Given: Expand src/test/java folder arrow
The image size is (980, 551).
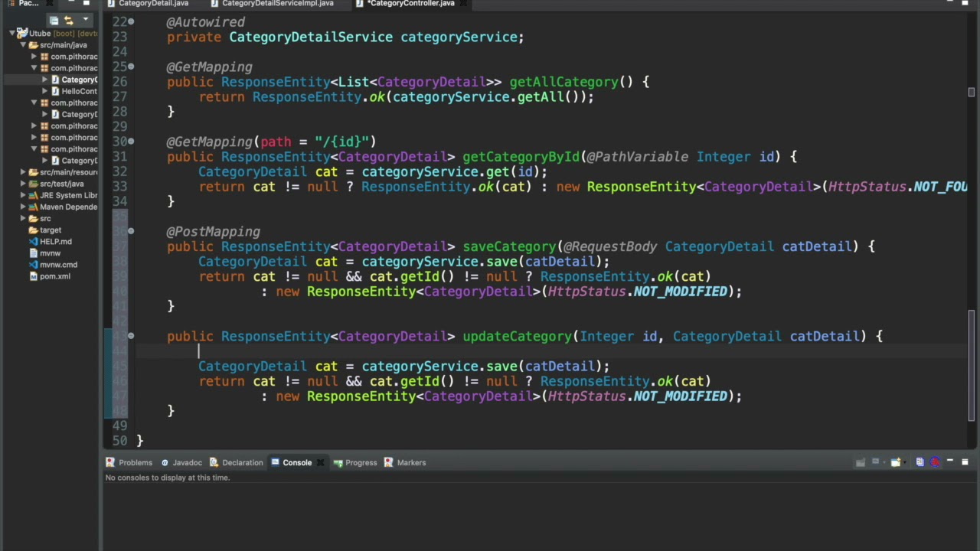Looking at the screenshot, I should tap(23, 184).
